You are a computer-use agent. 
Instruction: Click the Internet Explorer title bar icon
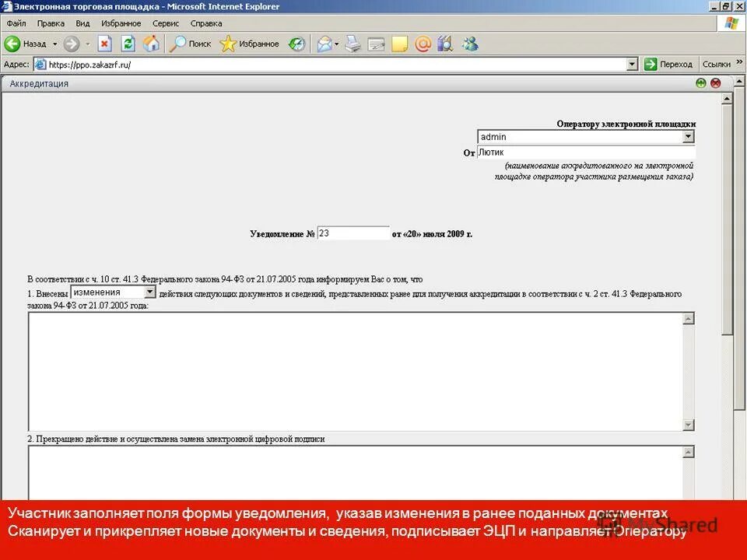(x=7, y=7)
